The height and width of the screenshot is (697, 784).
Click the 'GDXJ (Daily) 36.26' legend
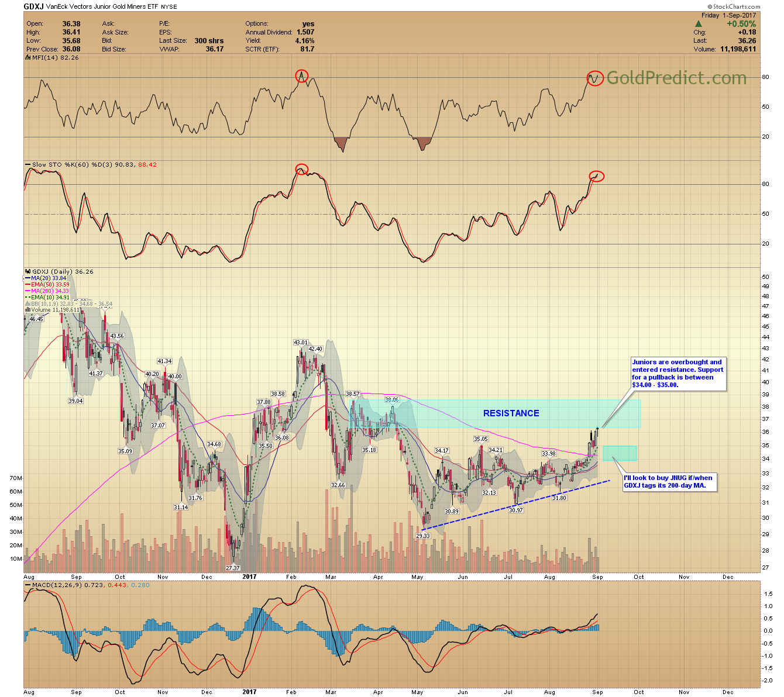click(x=59, y=272)
